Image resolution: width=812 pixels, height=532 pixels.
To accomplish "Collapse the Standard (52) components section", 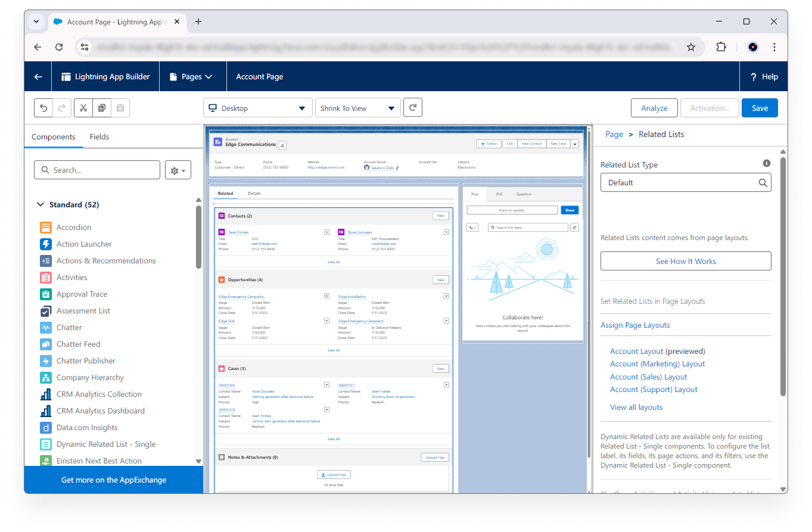I will click(x=41, y=204).
